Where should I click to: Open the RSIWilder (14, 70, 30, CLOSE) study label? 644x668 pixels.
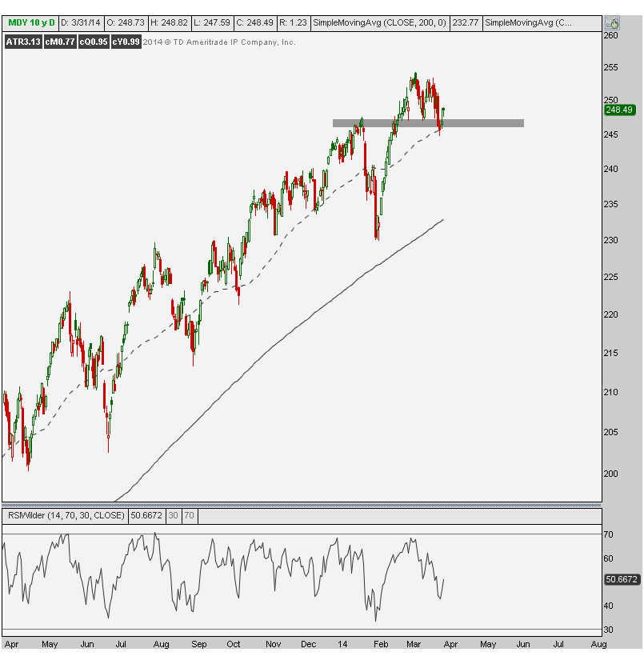[x=66, y=515]
